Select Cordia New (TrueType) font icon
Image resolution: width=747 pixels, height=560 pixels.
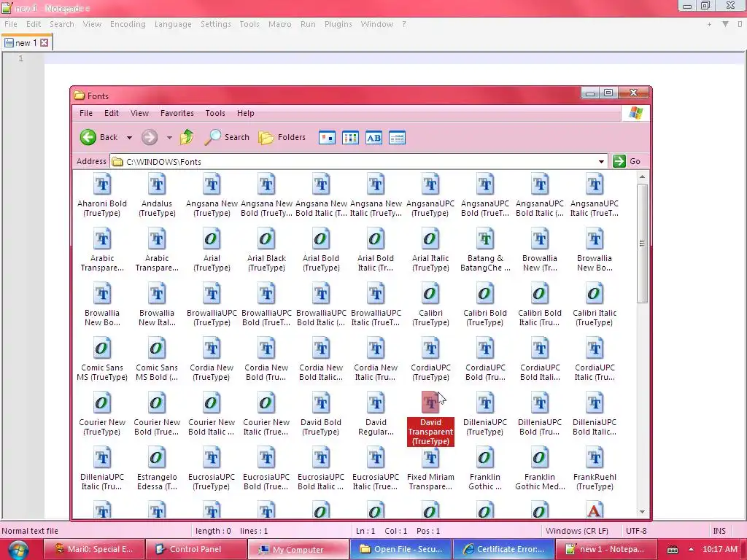[212, 349]
